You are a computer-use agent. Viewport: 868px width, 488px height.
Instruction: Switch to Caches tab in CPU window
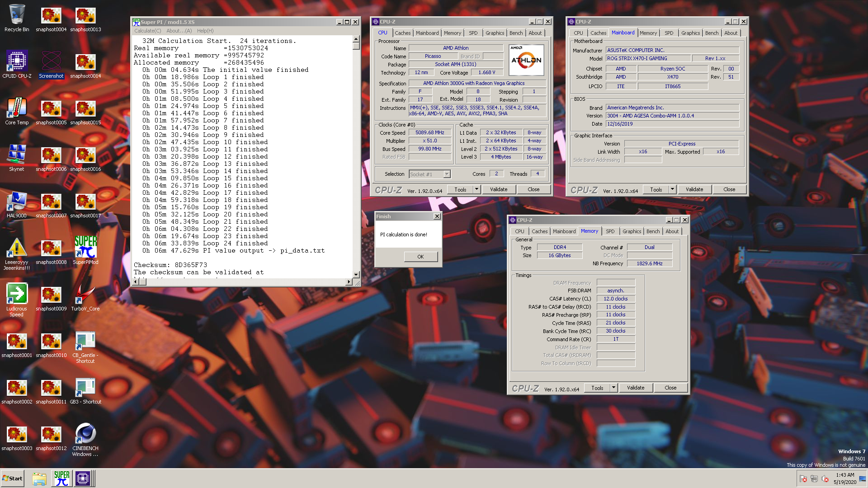[402, 33]
